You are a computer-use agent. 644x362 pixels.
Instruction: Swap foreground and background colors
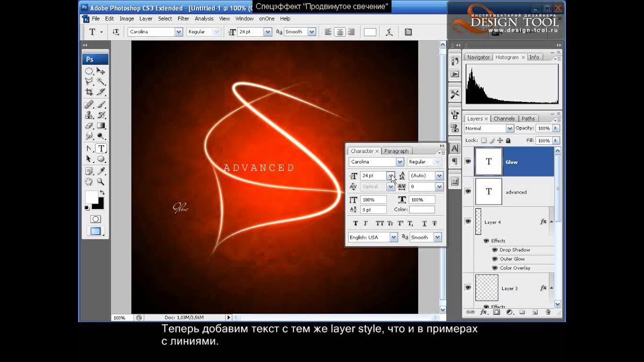click(102, 193)
